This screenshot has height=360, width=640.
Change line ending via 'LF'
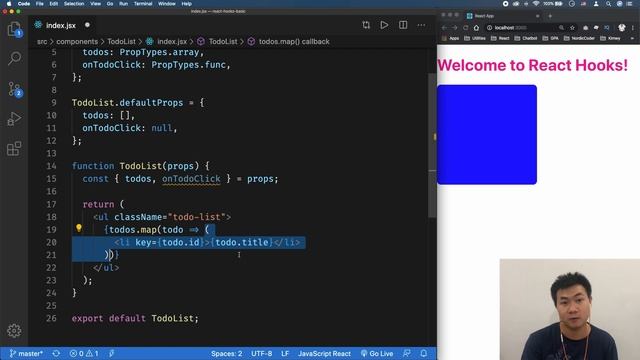(x=285, y=353)
